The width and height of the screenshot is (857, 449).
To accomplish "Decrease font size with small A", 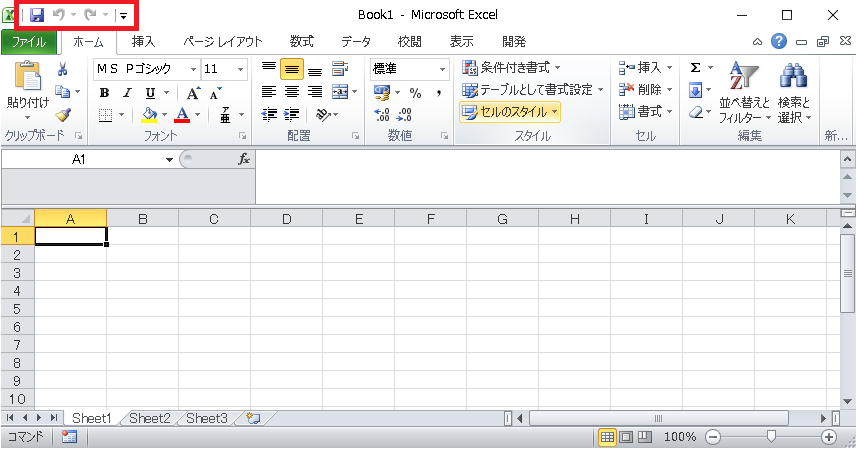I will click(x=216, y=93).
